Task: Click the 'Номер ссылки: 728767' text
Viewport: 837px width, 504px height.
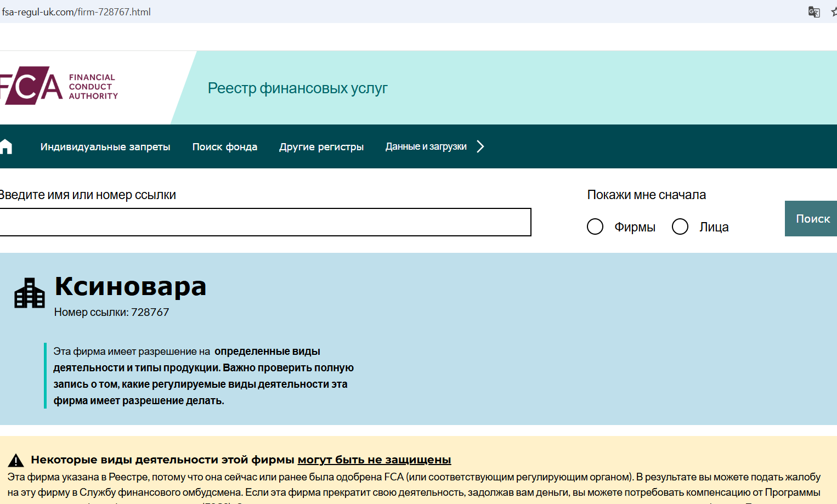Action: pos(112,312)
